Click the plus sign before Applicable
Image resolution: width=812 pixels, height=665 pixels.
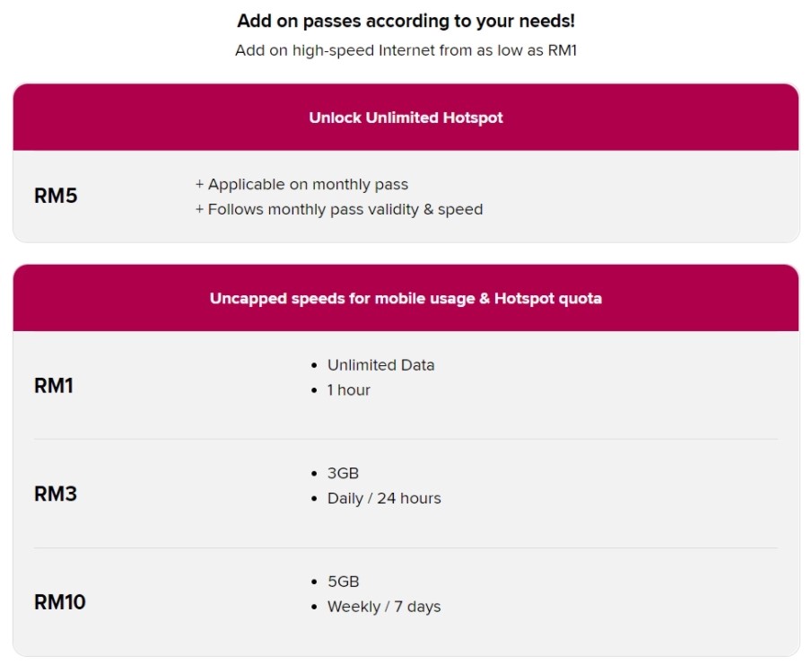[x=199, y=184]
